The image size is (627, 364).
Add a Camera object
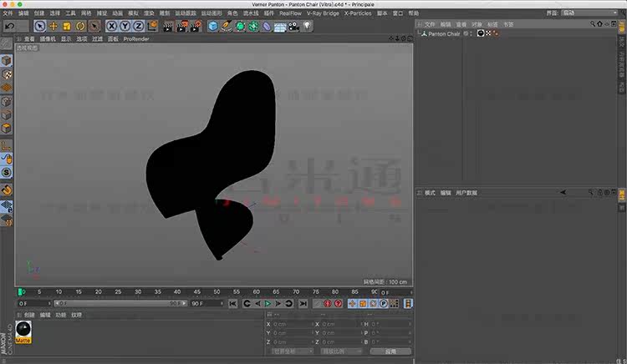[x=294, y=27]
